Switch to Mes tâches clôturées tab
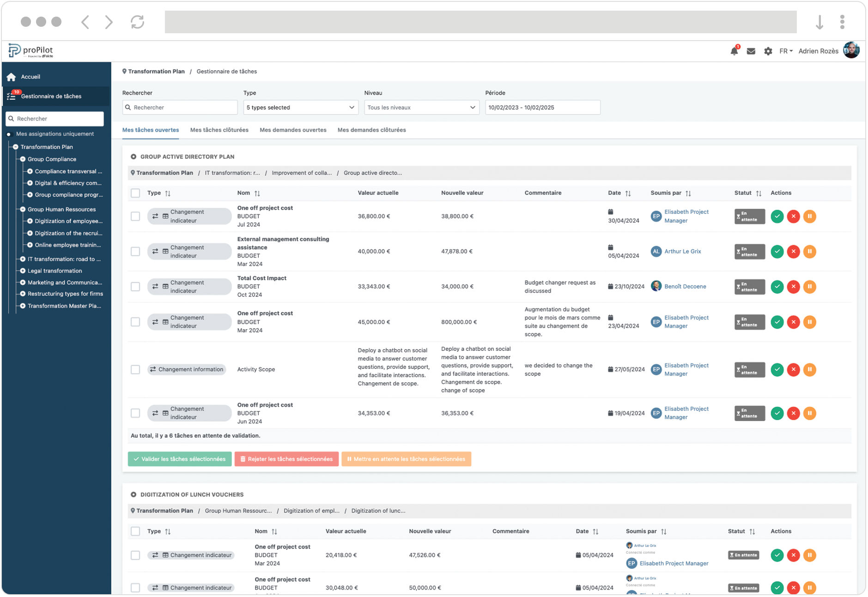This screenshot has height=597, width=868. click(219, 130)
